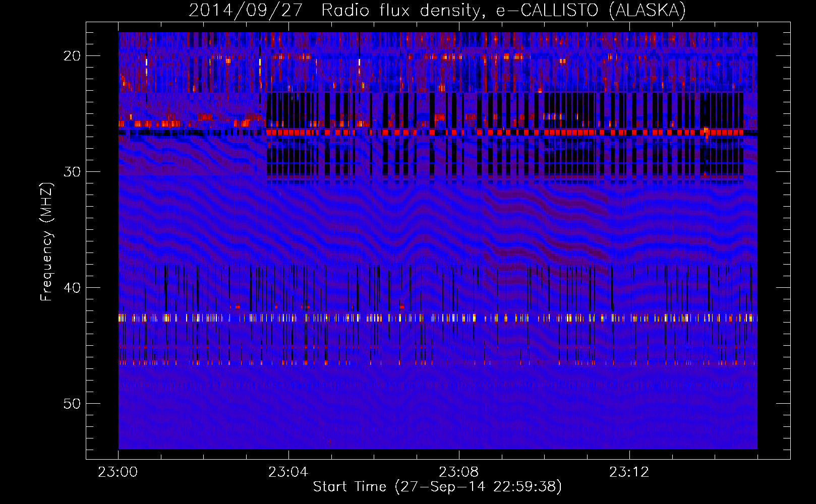The width and height of the screenshot is (816, 504).
Task: Click the '20' frequency tick label
Action: point(73,56)
